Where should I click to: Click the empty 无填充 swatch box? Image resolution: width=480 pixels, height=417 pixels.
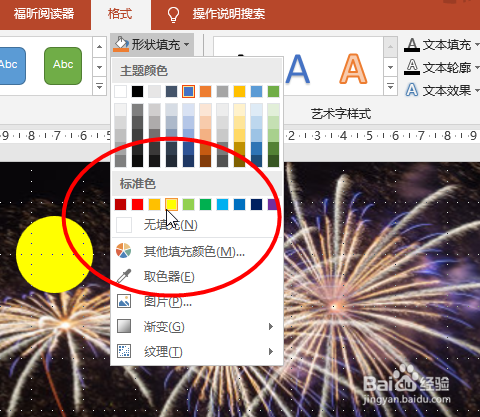(124, 225)
